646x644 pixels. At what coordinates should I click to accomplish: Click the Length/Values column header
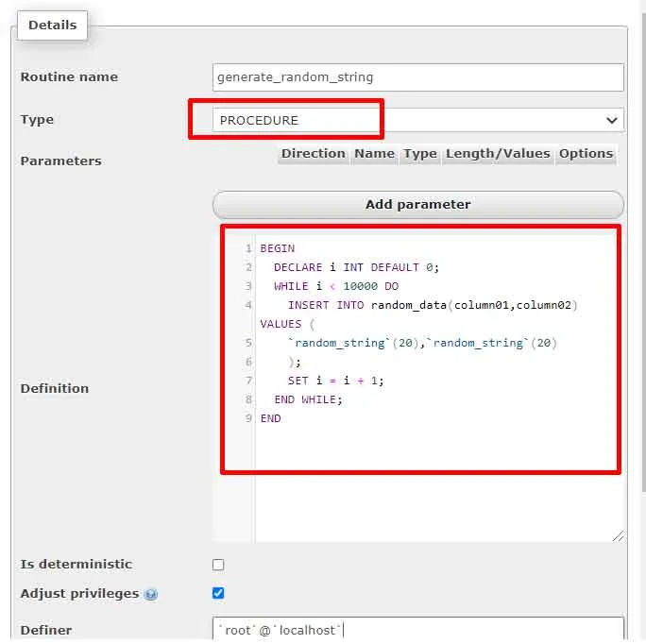tap(498, 154)
